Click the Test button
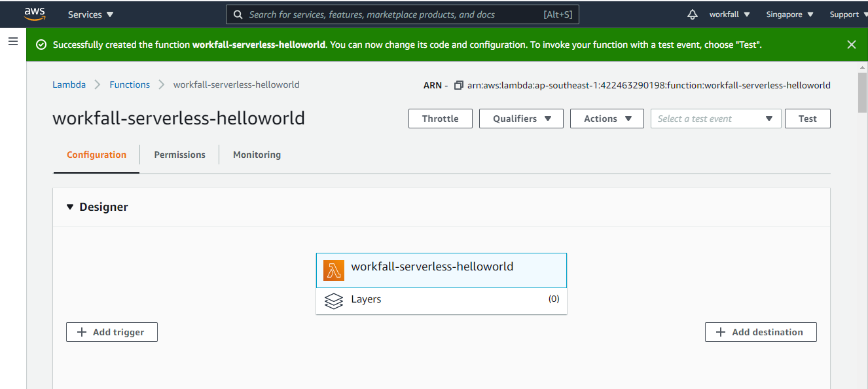This screenshot has width=868, height=389. pos(807,119)
